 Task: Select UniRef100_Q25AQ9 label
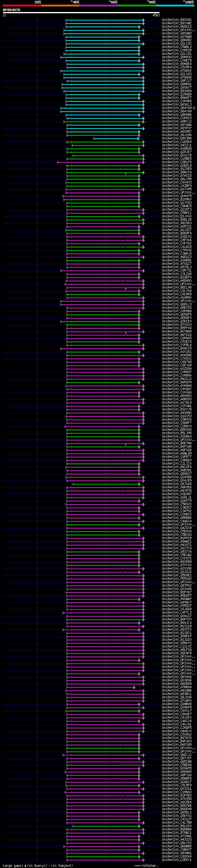click(177, 94)
